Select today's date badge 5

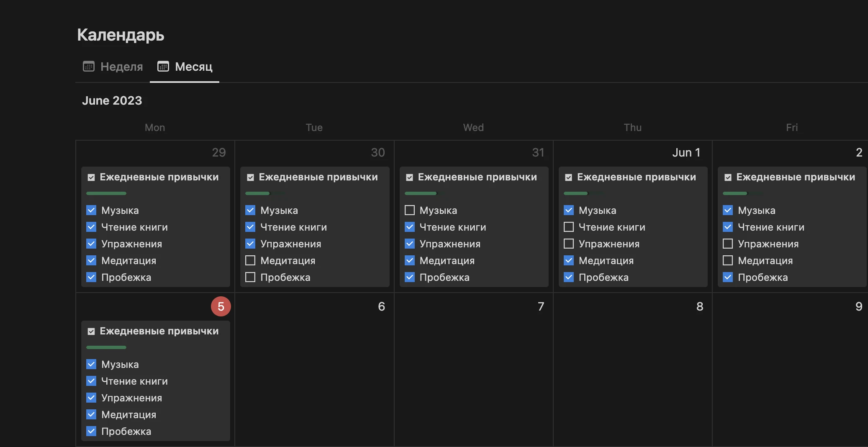(x=221, y=306)
